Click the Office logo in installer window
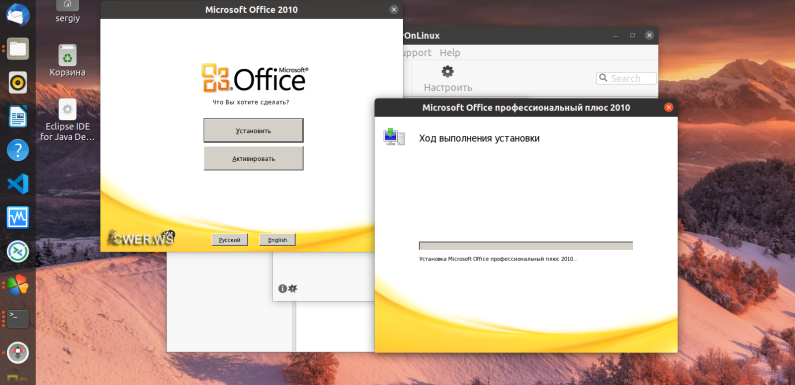This screenshot has width=795, height=385. pyautogui.click(x=255, y=79)
